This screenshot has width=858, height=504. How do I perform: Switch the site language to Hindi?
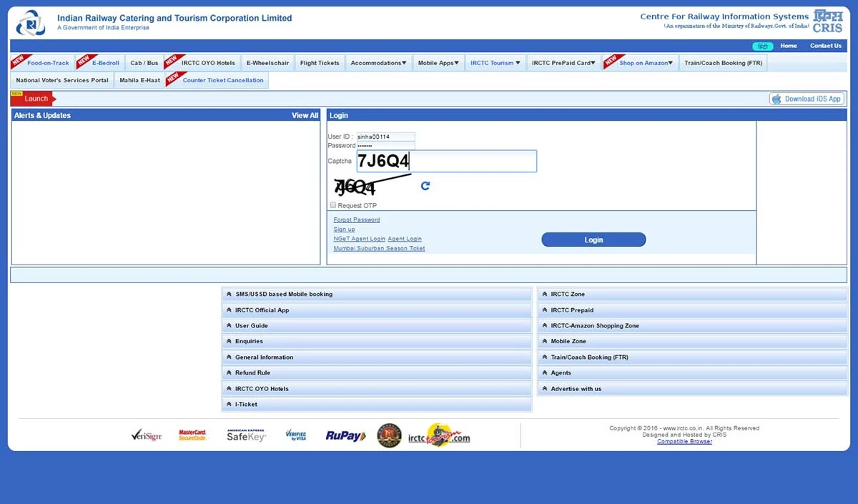762,45
